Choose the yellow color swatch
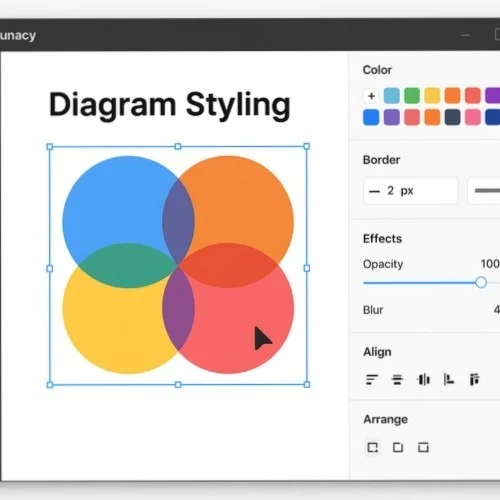This screenshot has width=500, height=500. click(x=432, y=96)
